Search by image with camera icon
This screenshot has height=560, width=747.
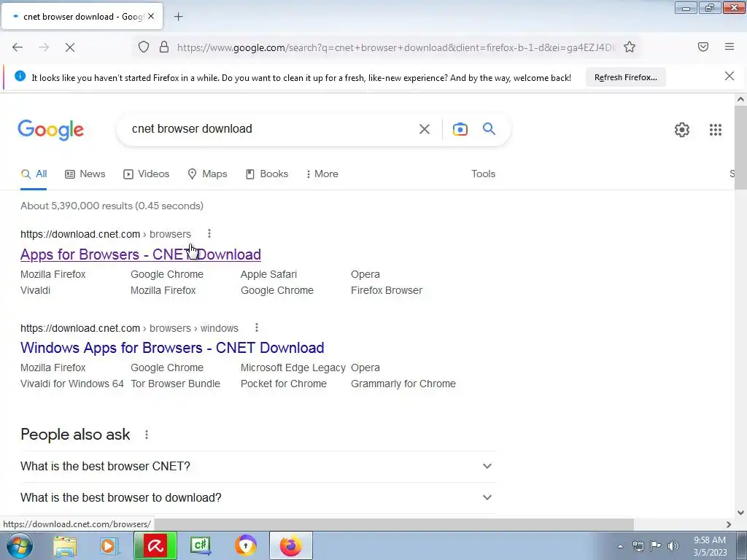pyautogui.click(x=460, y=129)
